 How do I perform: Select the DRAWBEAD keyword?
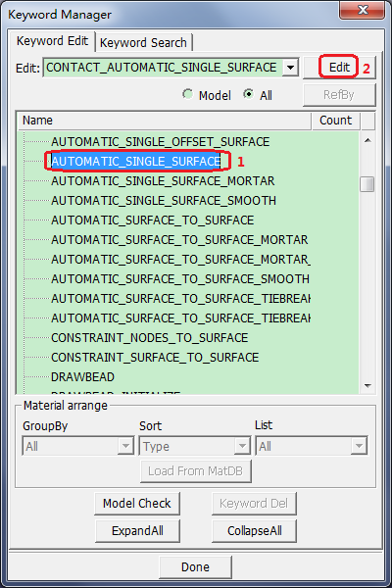point(82,377)
